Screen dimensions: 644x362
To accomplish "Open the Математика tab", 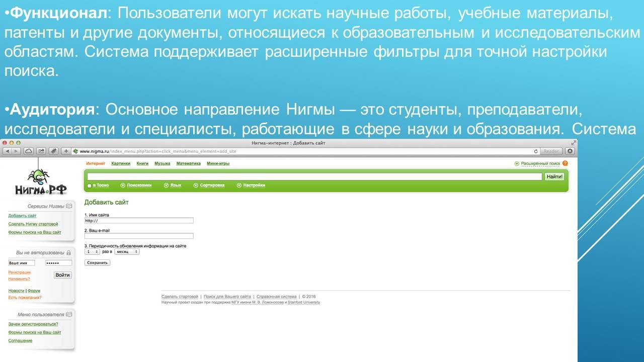I will coord(188,163).
